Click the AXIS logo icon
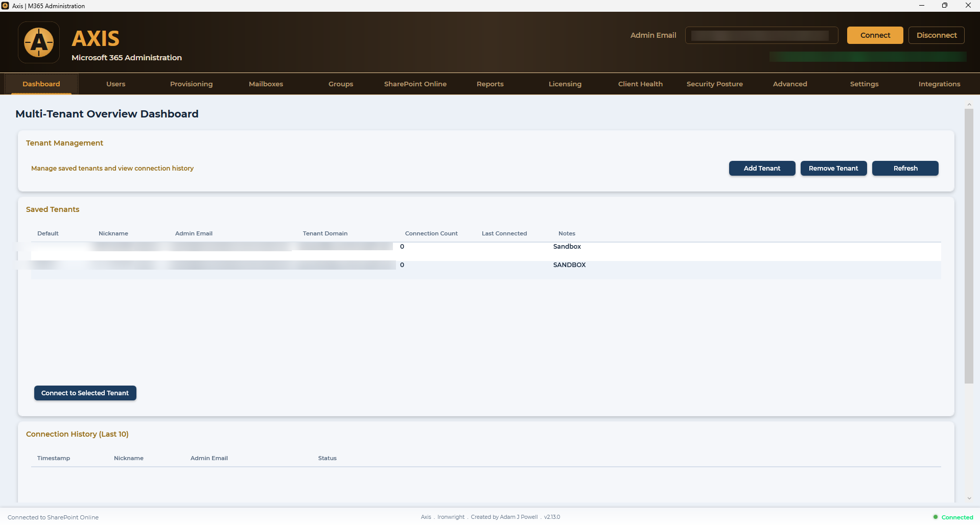 pos(39,42)
